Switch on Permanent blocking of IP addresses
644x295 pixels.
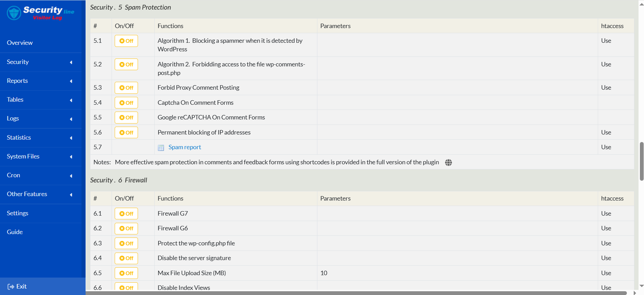coord(126,133)
